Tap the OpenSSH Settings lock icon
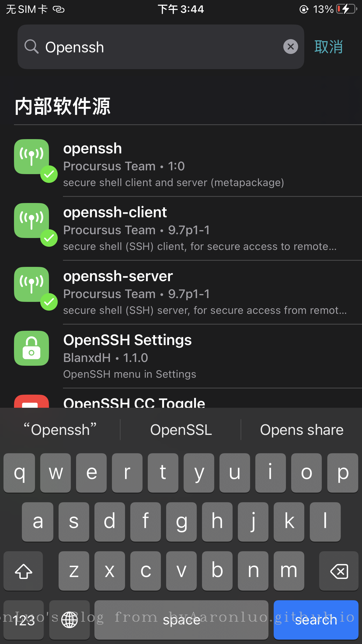Screen dimensions: 362x644 (31, 348)
